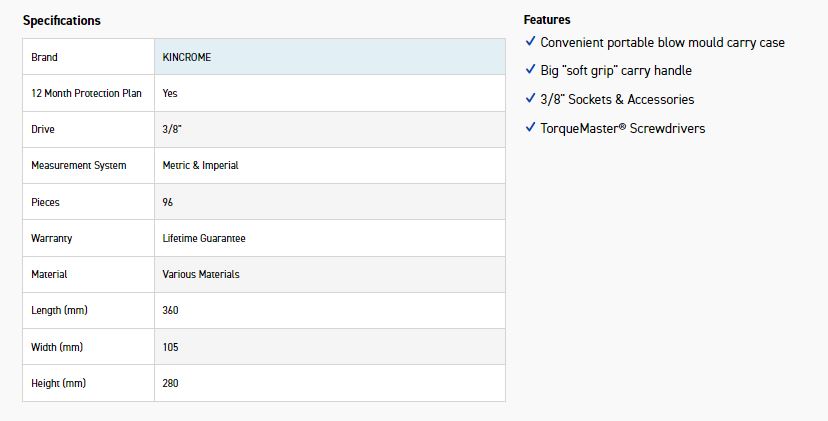This screenshot has width=828, height=421.
Task: Click the Pieces value 96
Action: pyautogui.click(x=168, y=202)
